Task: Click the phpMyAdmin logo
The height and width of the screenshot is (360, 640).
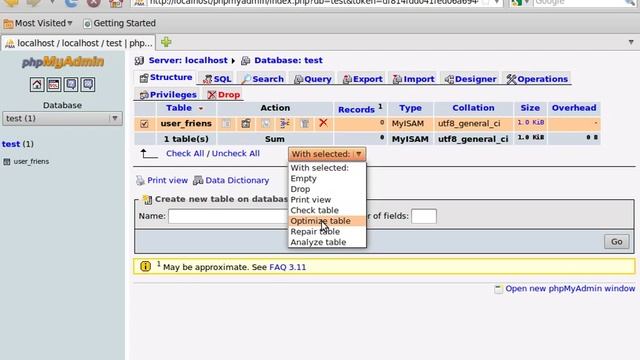Action: (62, 62)
